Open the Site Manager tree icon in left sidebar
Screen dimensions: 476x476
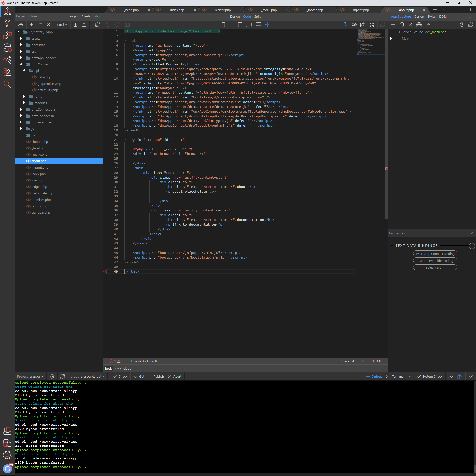click(x=7, y=11)
